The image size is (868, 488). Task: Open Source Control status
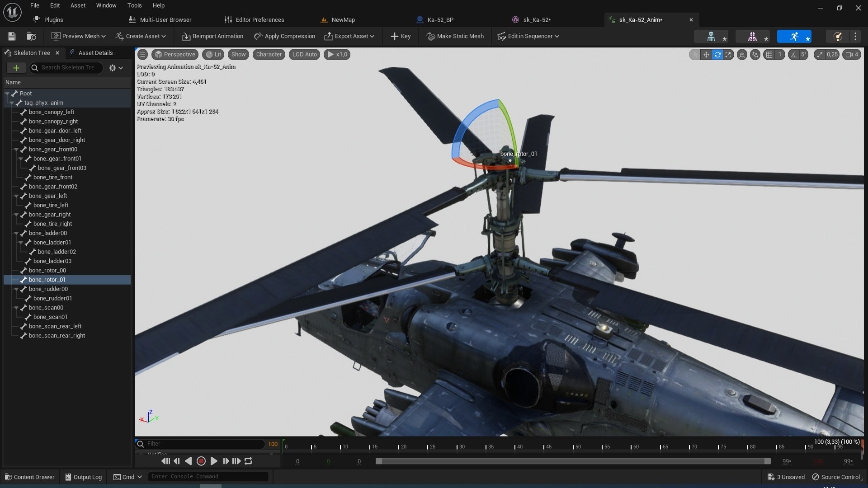pyautogui.click(x=836, y=477)
